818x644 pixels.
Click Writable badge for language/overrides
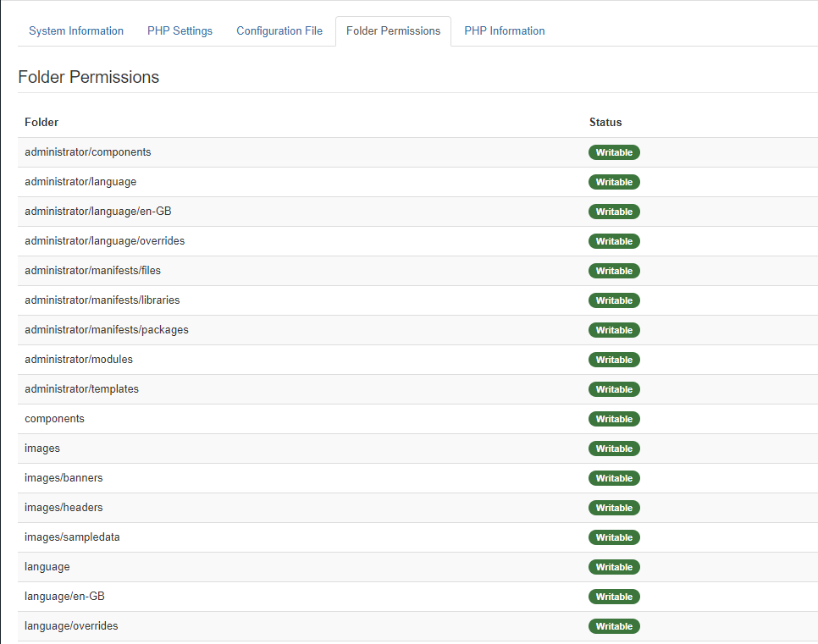point(614,626)
